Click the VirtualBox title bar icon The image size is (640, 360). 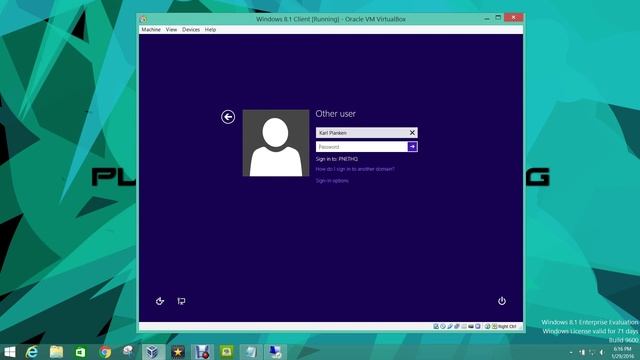(x=143, y=19)
